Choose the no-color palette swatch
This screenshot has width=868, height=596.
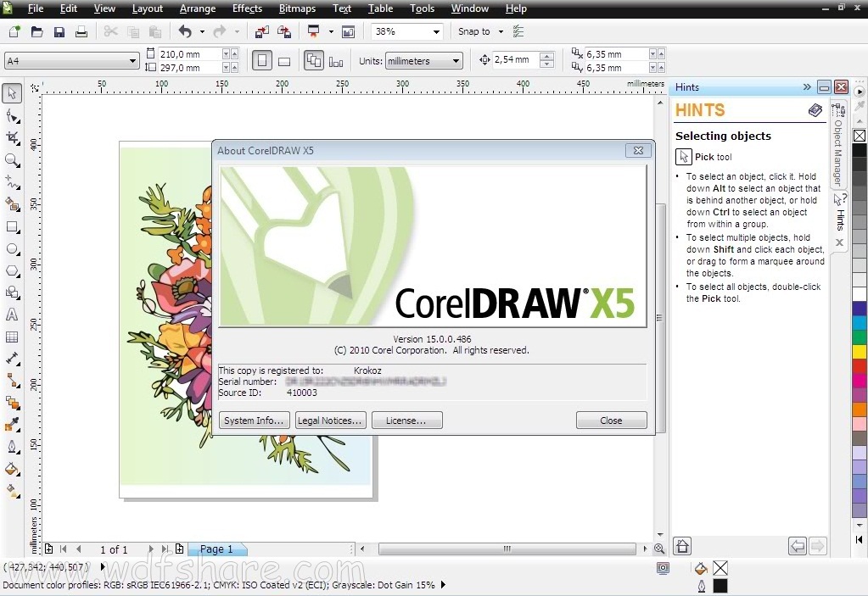(x=860, y=136)
